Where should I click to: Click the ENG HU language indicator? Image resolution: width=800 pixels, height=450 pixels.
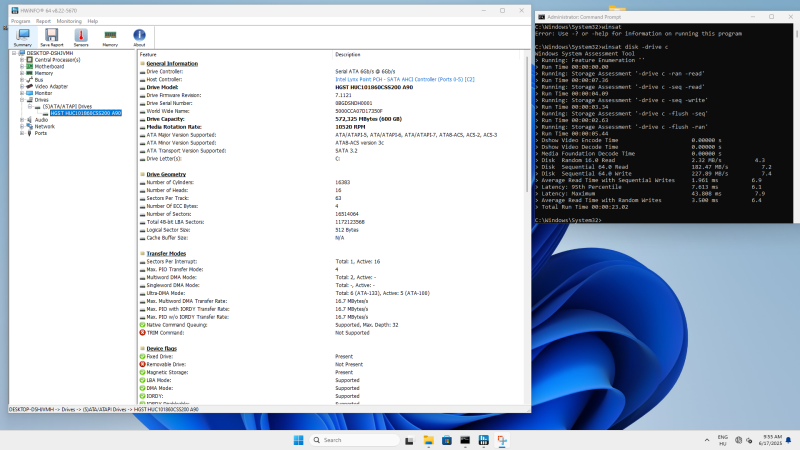[722, 440]
